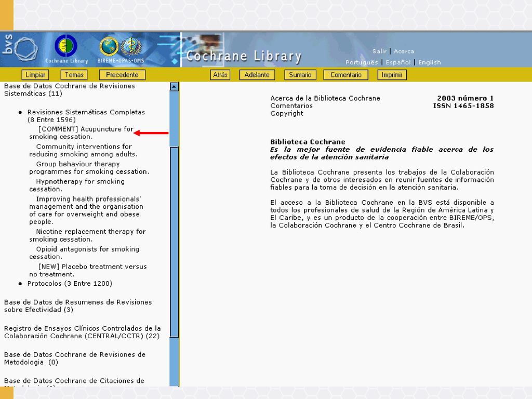Open the Temas button
The image size is (532, 399).
pyautogui.click(x=74, y=75)
